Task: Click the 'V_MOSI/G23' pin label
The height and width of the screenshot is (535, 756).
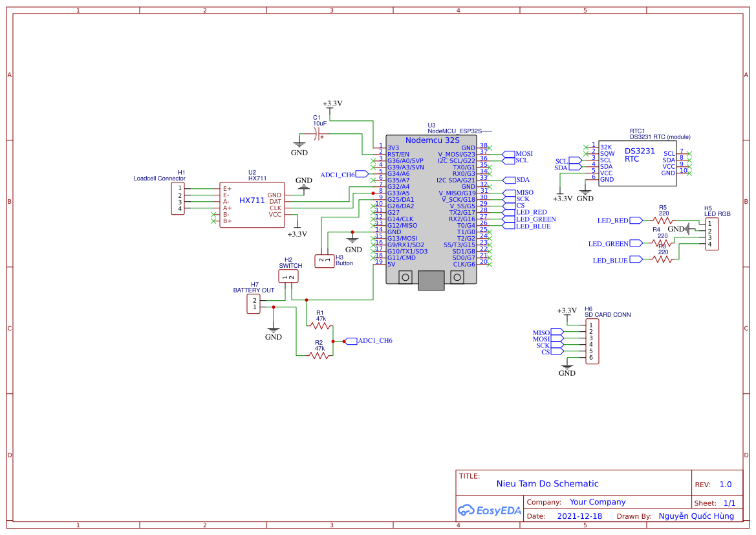Action: pyautogui.click(x=457, y=155)
